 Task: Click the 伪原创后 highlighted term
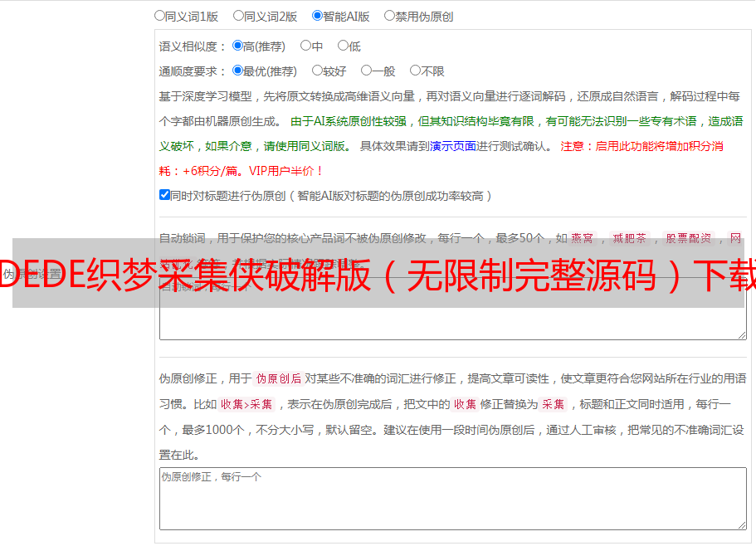point(279,378)
